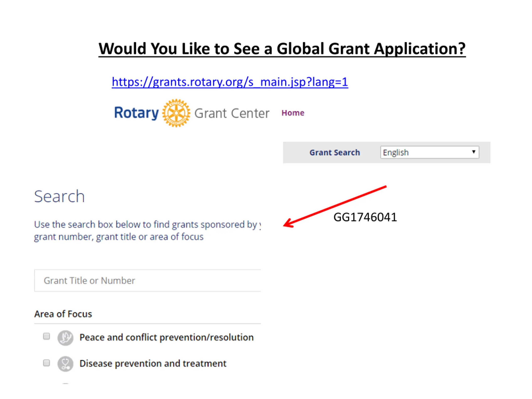532x399 pixels.
Task: Select the Disease prevention and treatment label
Action: coord(153,363)
